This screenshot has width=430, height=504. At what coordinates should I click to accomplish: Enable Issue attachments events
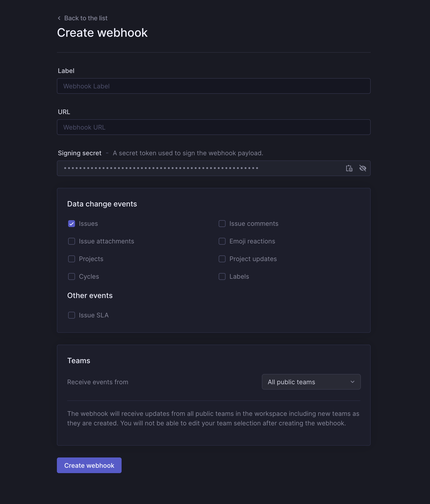coord(71,241)
